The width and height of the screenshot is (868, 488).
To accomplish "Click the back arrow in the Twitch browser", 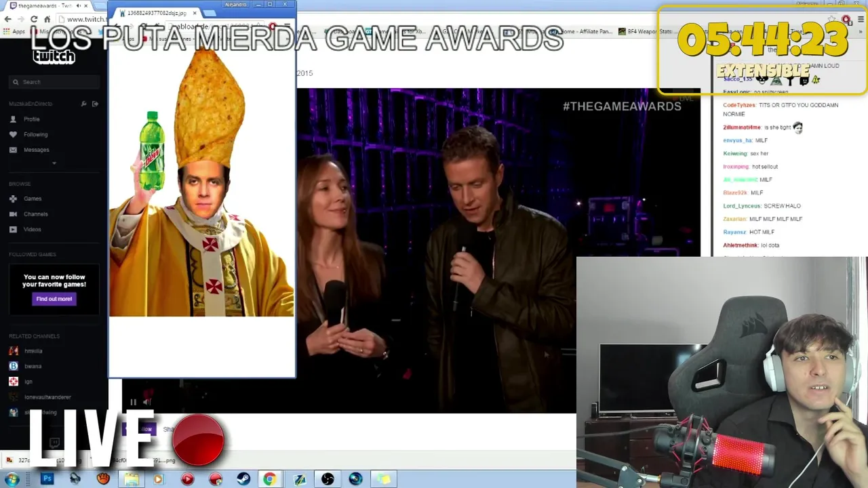I will (7, 19).
